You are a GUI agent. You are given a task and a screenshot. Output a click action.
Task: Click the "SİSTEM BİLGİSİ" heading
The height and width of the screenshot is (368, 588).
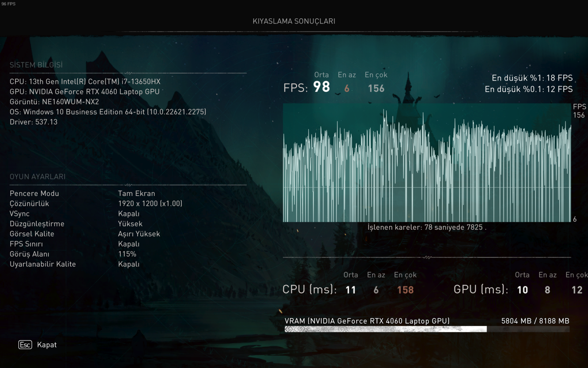36,65
